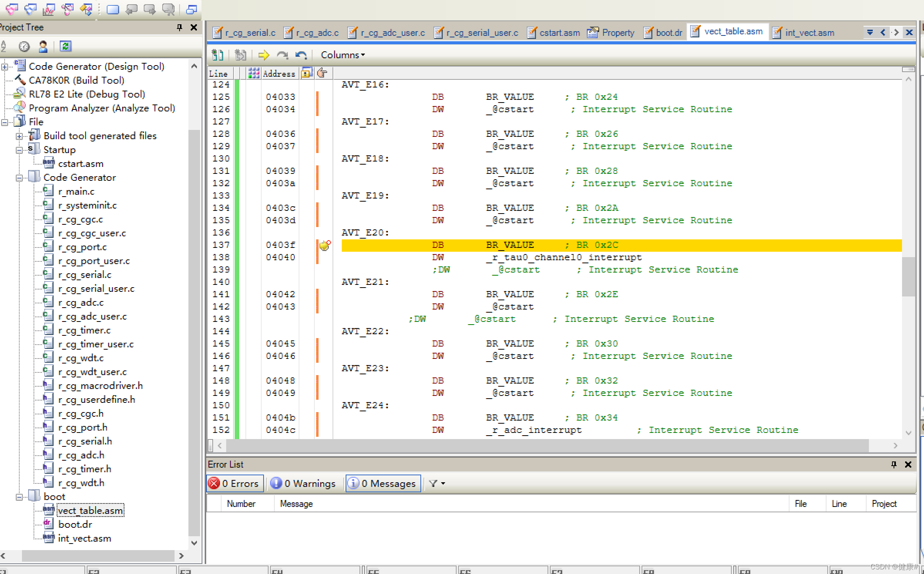Select r_cg_timer_user.c in project tree
The height and width of the screenshot is (574, 924).
tap(96, 344)
